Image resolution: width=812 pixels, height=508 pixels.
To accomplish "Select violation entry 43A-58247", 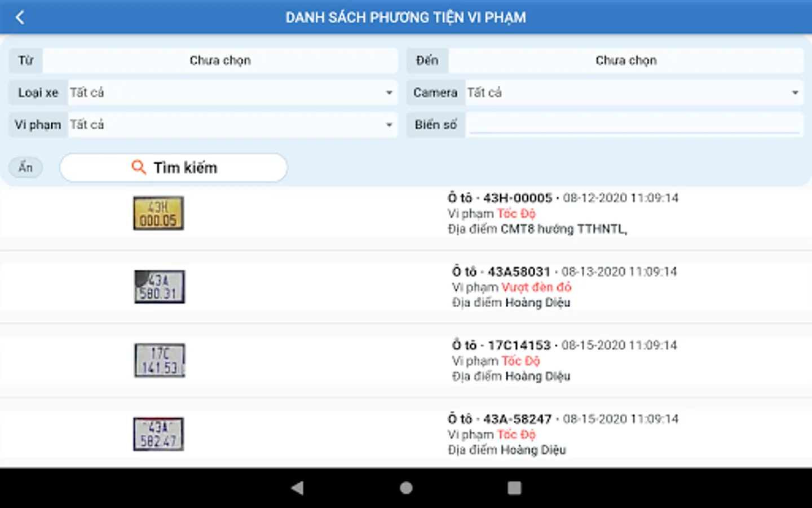I will click(406, 434).
